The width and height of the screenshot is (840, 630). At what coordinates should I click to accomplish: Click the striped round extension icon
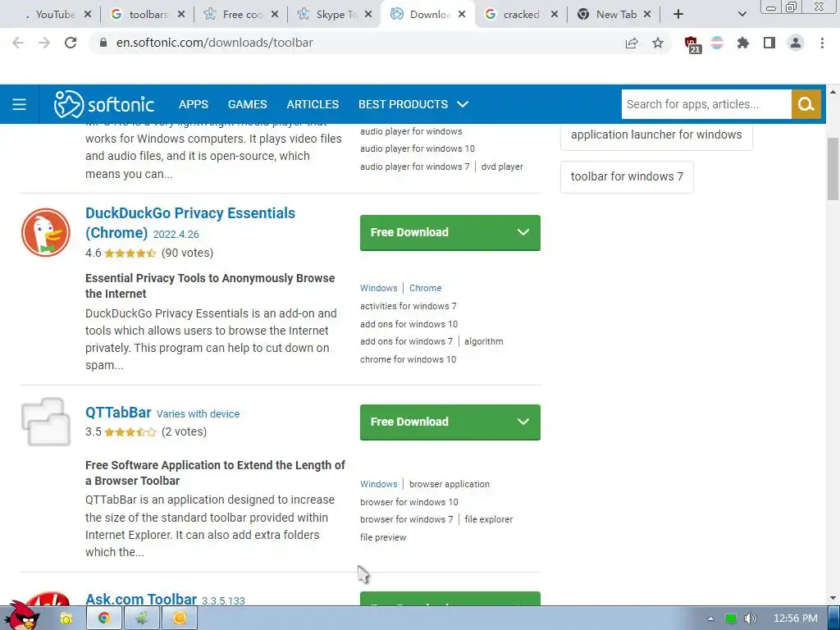[x=717, y=43]
